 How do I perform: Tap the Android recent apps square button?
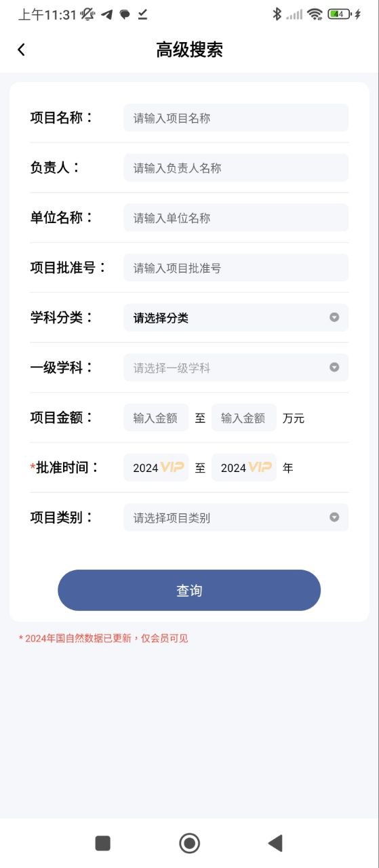point(103,843)
